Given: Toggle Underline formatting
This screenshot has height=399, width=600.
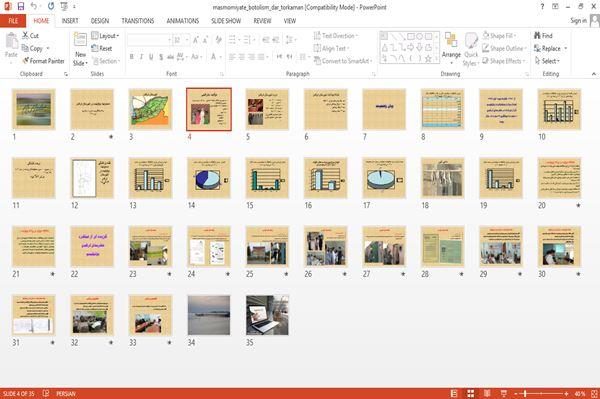Looking at the screenshot, I should 151,57.
